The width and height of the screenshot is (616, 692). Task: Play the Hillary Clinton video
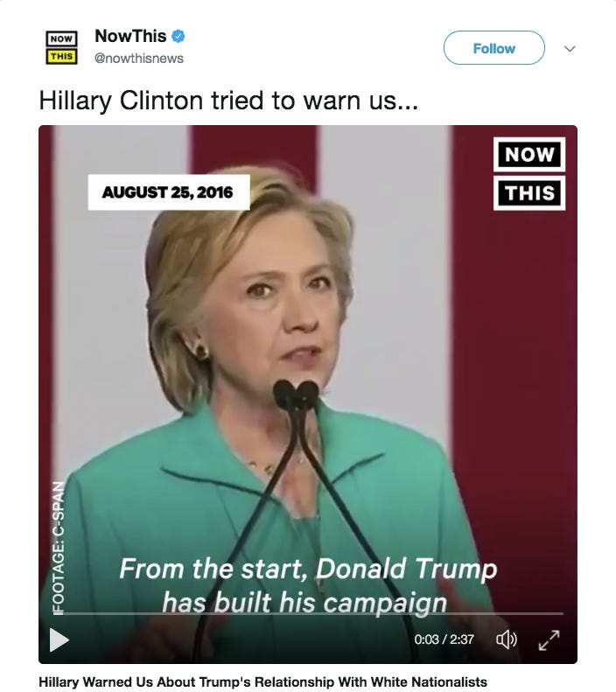tap(59, 640)
